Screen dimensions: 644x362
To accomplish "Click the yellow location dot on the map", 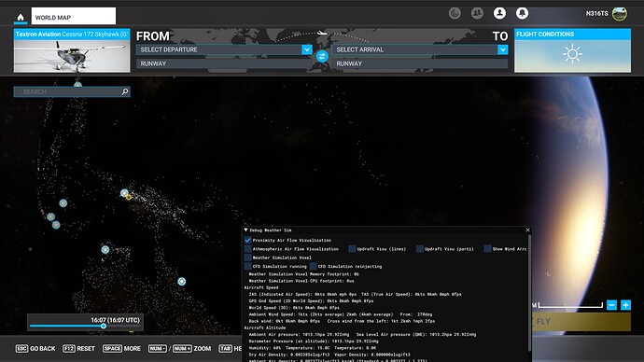I will tap(129, 198).
